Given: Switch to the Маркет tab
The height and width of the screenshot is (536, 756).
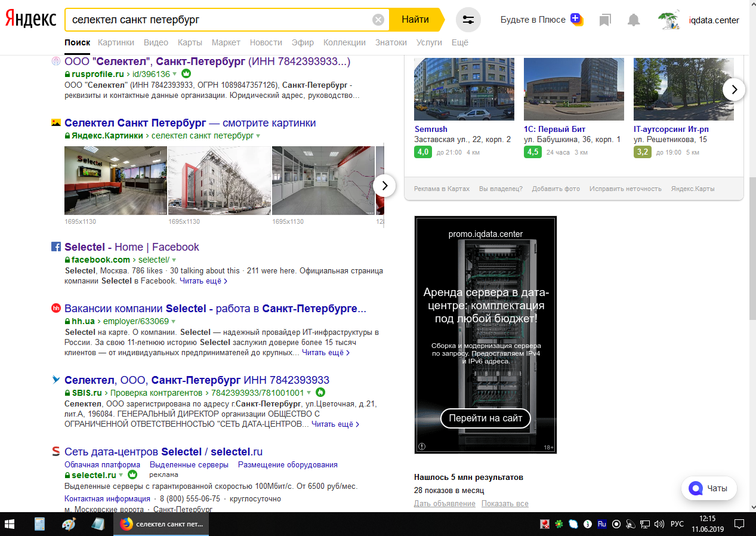Looking at the screenshot, I should pyautogui.click(x=226, y=42).
